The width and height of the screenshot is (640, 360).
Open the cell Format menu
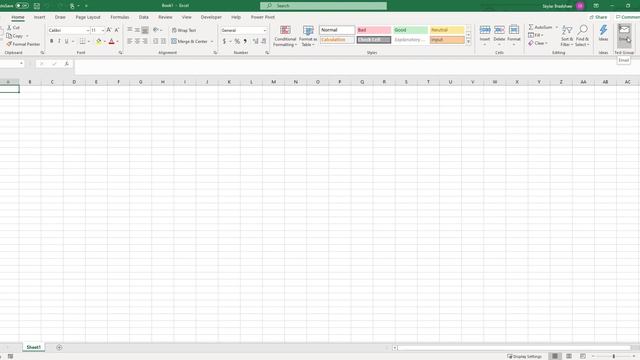click(x=514, y=35)
